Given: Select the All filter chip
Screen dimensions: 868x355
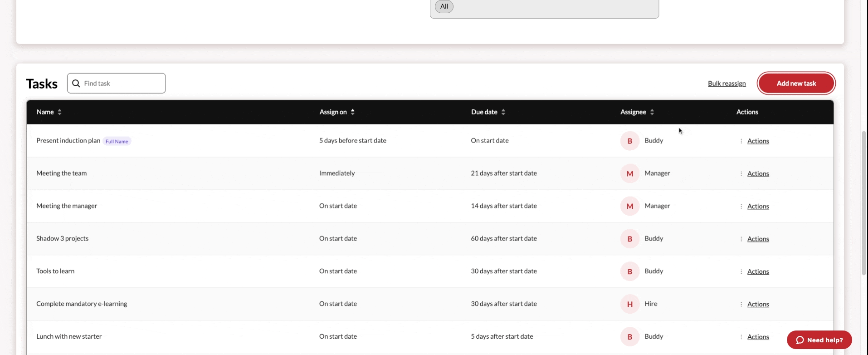Looking at the screenshot, I should coord(444,6).
